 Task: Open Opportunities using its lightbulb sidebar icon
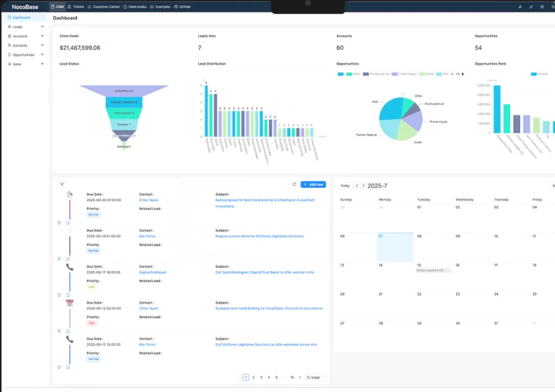pyautogui.click(x=9, y=54)
